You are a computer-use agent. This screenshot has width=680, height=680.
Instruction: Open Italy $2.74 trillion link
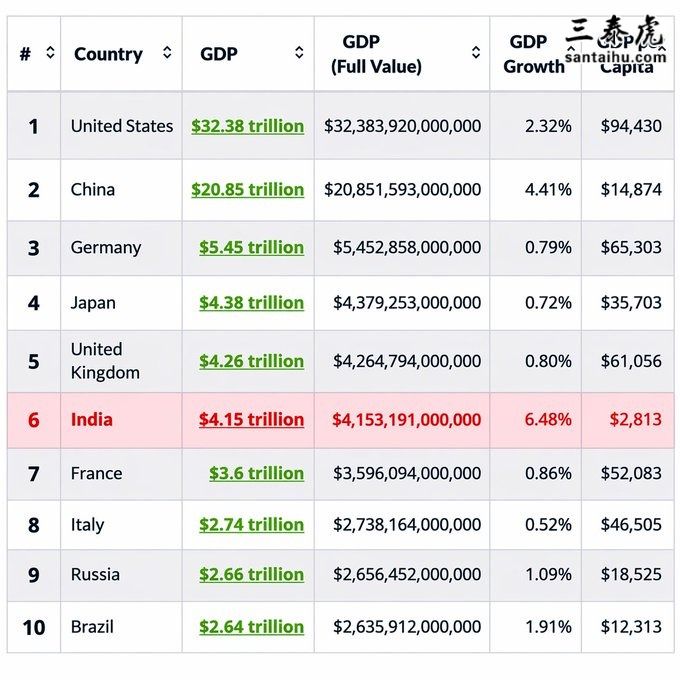point(251,525)
